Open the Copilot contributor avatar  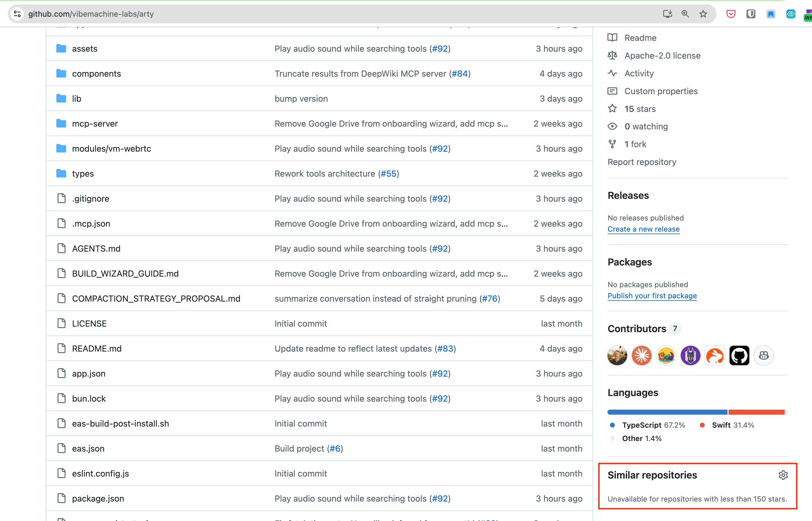coord(764,355)
